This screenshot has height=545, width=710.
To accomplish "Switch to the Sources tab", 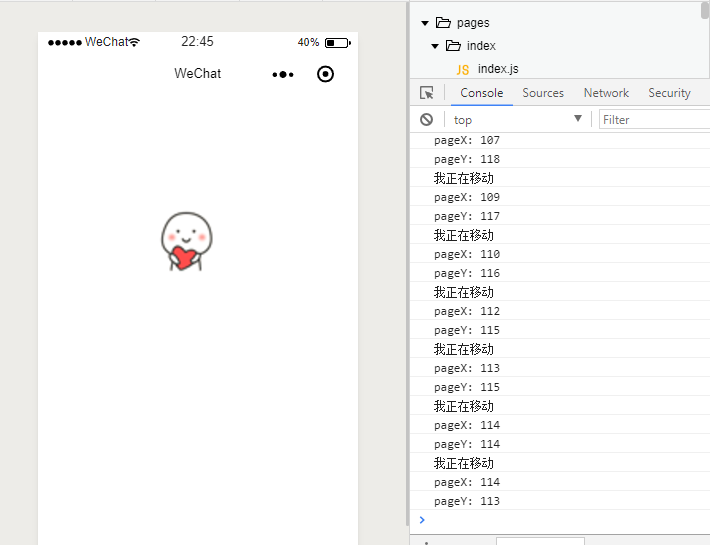I will pyautogui.click(x=543, y=93).
